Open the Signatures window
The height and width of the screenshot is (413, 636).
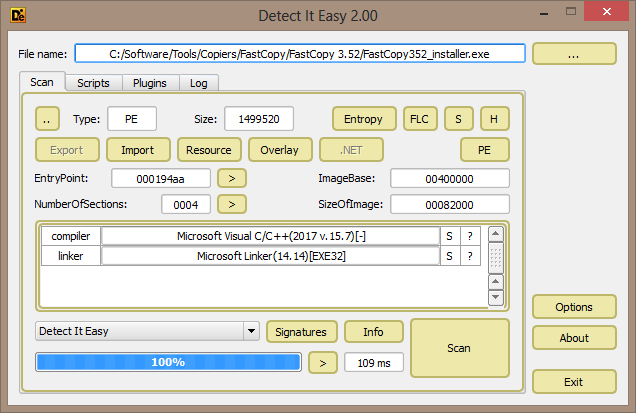pyautogui.click(x=301, y=332)
